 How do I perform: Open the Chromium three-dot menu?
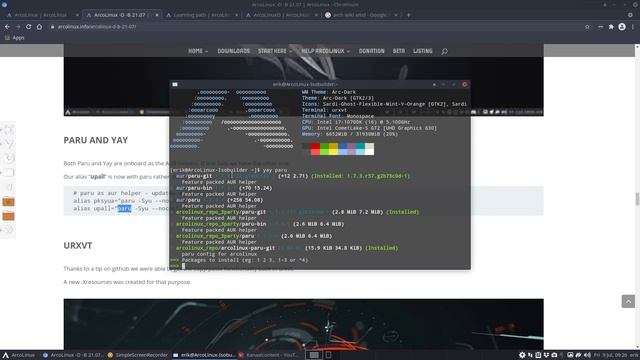pyautogui.click(x=633, y=27)
